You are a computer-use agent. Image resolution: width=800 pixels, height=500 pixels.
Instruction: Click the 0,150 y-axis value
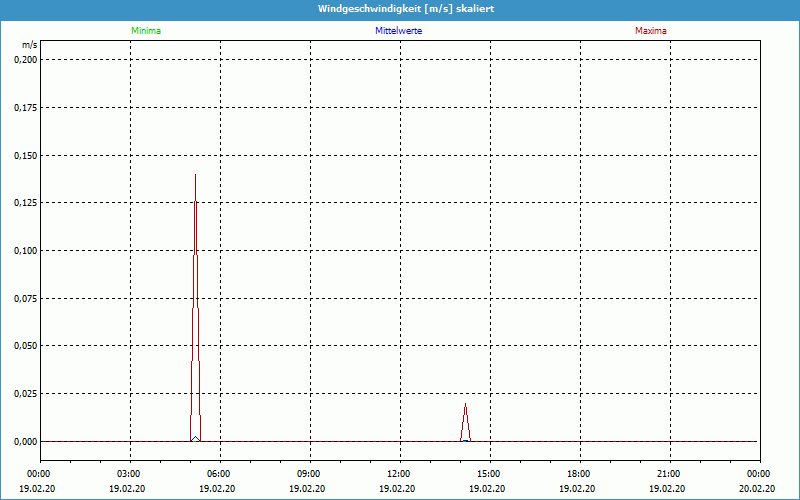pos(25,155)
